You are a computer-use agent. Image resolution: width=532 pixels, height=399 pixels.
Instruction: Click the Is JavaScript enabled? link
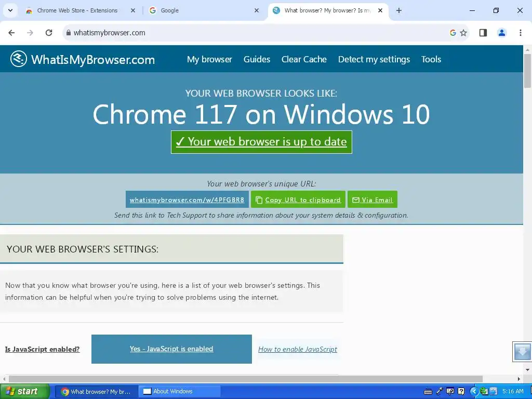(43, 349)
